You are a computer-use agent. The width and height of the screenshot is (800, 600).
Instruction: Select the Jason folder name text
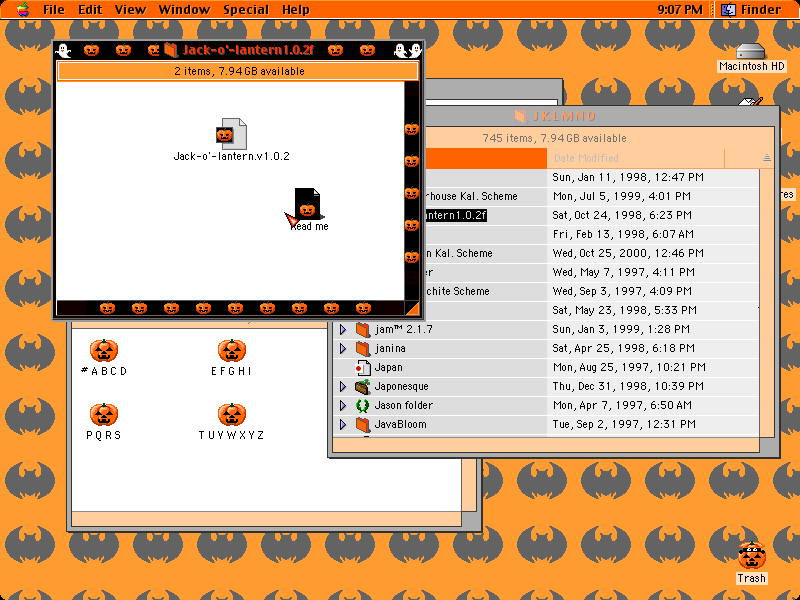point(404,406)
